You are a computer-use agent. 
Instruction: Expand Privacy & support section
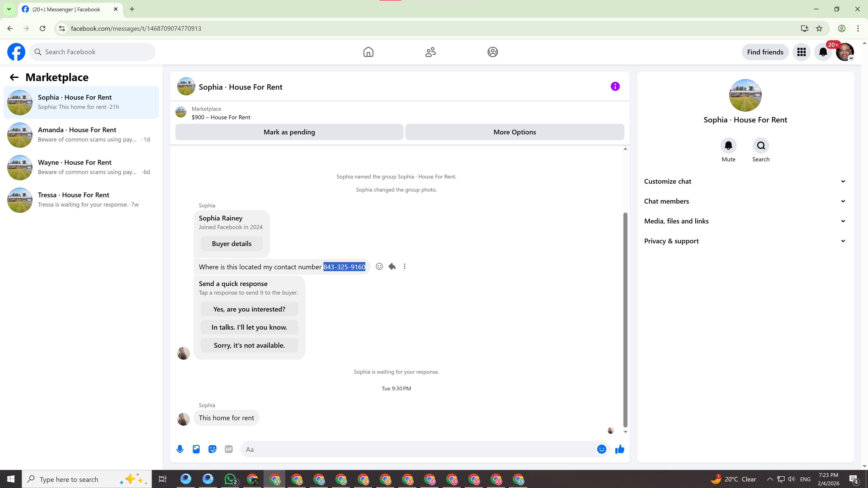point(745,241)
